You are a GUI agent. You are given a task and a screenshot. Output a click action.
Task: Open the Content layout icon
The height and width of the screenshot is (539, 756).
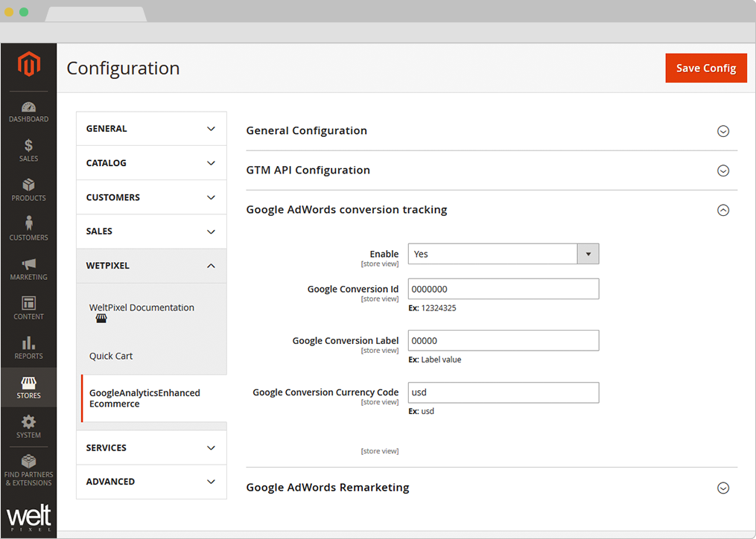[x=28, y=304]
